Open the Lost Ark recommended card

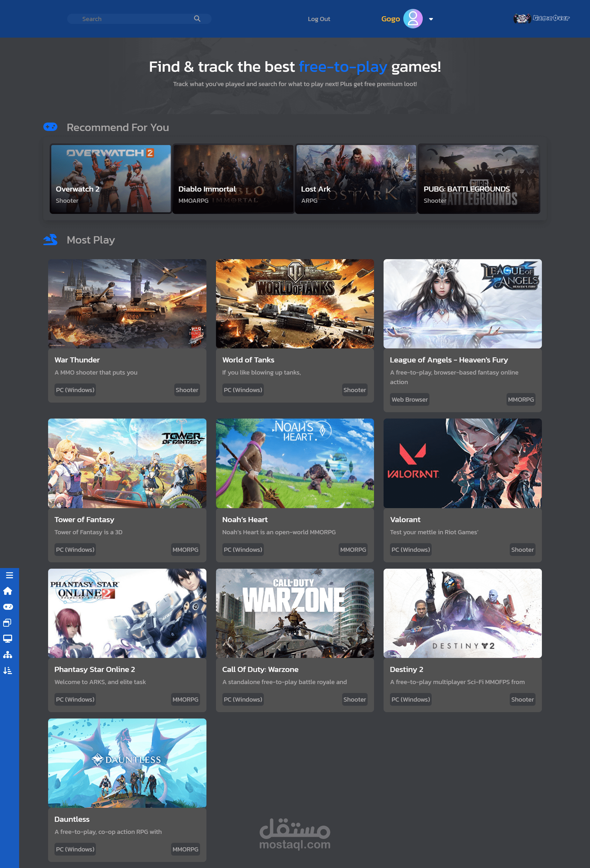tap(356, 179)
